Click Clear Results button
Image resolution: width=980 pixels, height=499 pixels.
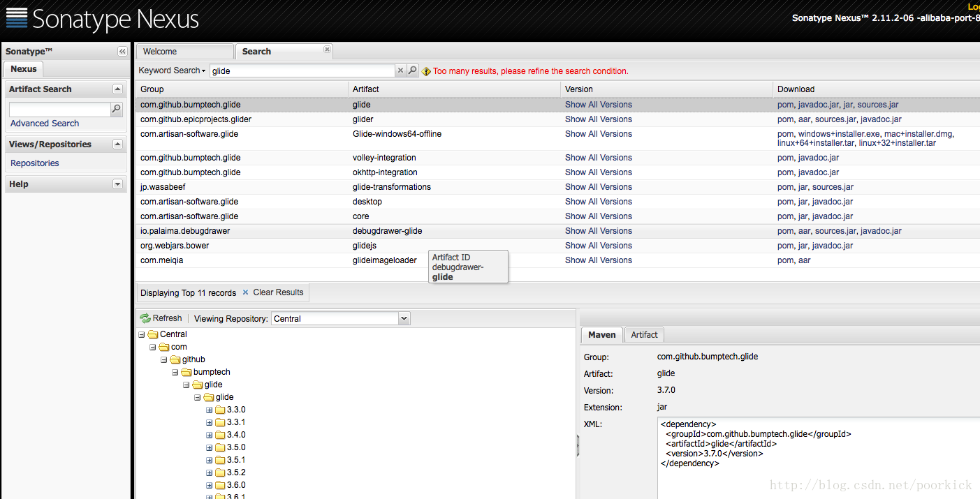(272, 292)
